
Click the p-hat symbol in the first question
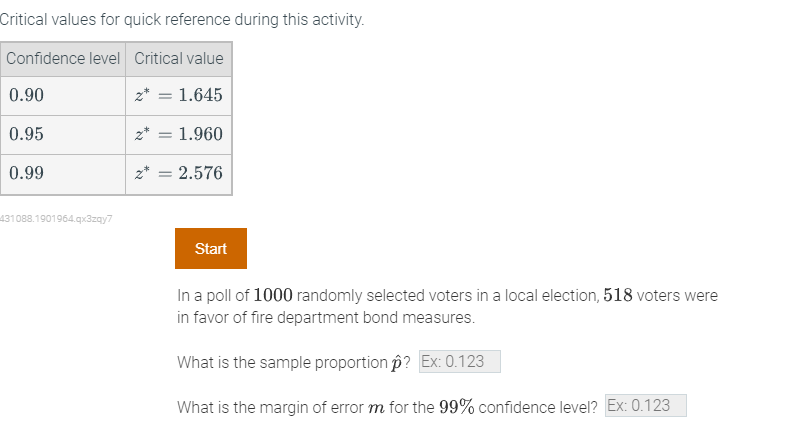[x=396, y=363]
